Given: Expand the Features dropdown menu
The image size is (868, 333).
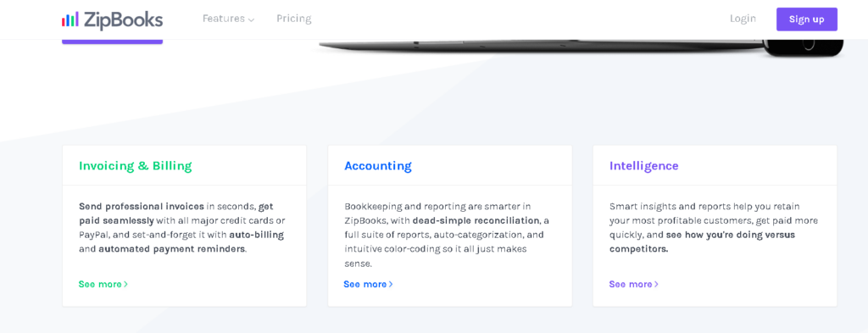Looking at the screenshot, I should click(x=228, y=19).
